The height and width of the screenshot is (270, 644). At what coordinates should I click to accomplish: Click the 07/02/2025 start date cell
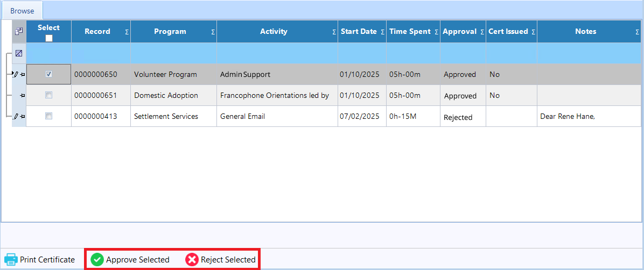click(x=362, y=117)
